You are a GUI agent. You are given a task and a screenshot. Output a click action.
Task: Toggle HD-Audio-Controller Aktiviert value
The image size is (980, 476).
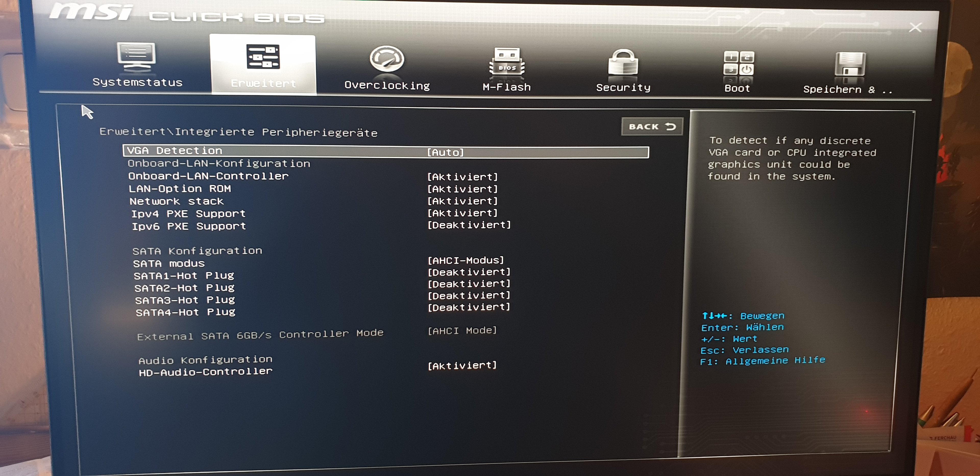click(462, 365)
